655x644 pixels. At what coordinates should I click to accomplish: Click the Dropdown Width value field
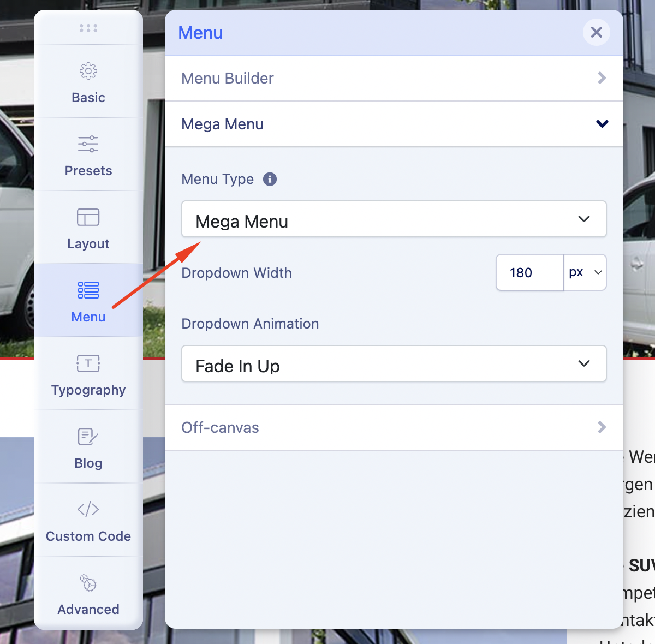[x=530, y=272]
